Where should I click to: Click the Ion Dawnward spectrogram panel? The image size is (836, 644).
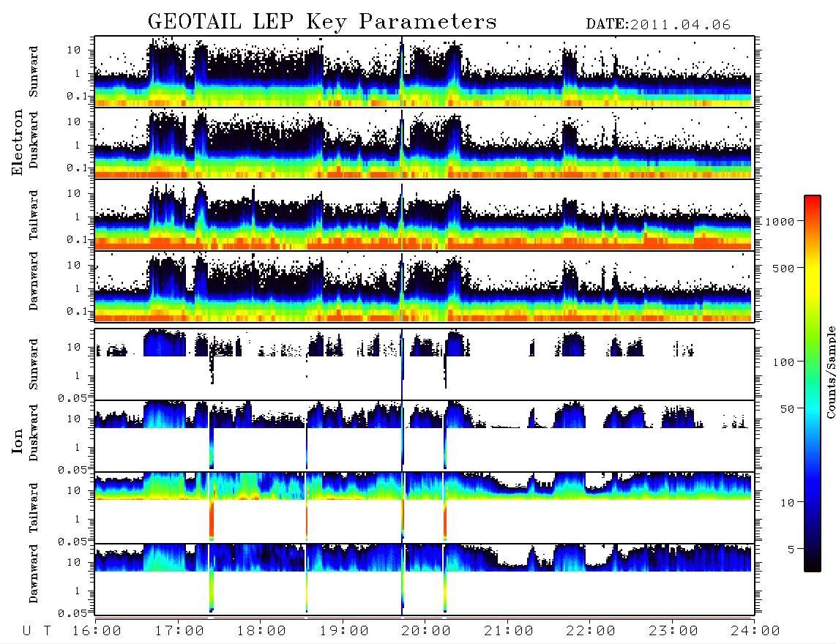click(425, 579)
